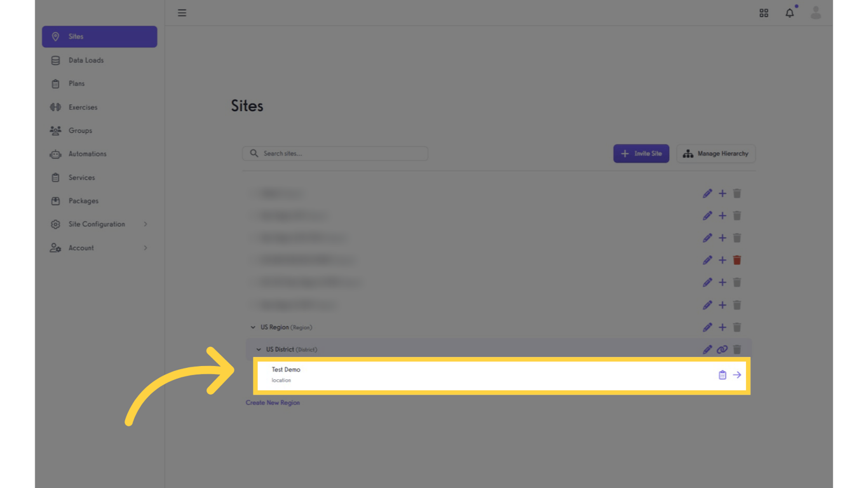Click the arrow icon on Test Demo row

click(737, 375)
